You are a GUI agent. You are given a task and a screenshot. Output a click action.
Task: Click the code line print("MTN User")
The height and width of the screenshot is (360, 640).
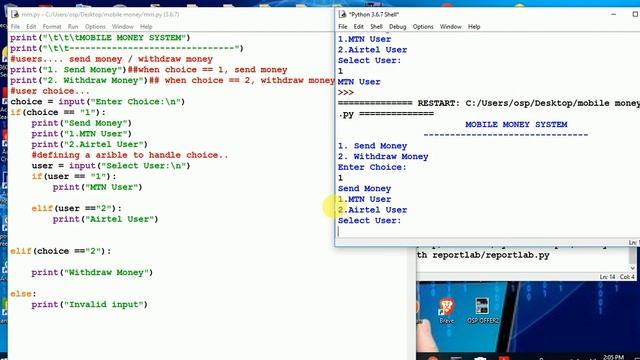98,187
